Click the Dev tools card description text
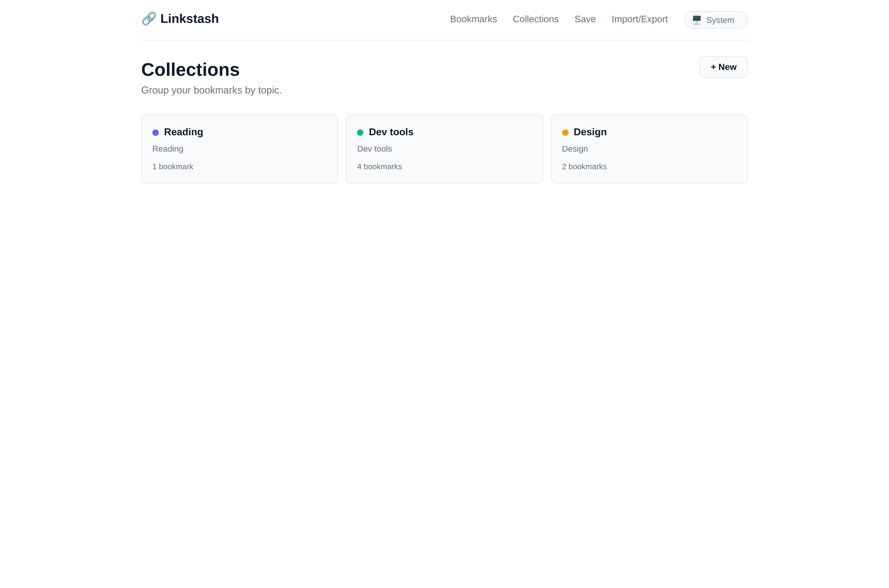Image resolution: width=889 pixels, height=588 pixels. coord(374,149)
